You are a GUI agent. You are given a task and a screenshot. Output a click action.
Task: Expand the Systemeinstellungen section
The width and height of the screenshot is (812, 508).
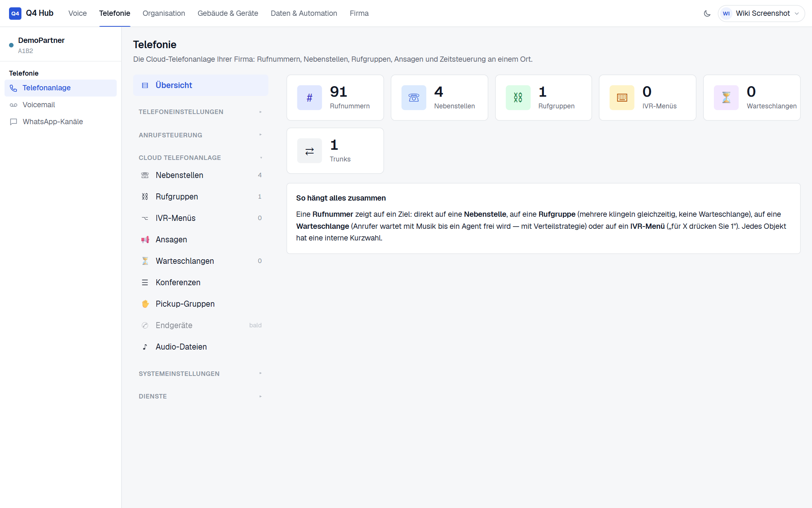[x=200, y=374]
